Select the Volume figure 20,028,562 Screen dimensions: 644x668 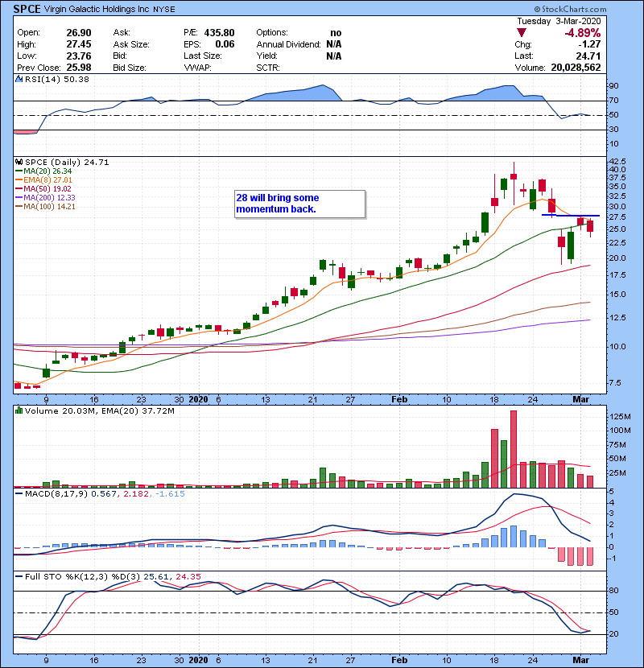click(x=576, y=68)
